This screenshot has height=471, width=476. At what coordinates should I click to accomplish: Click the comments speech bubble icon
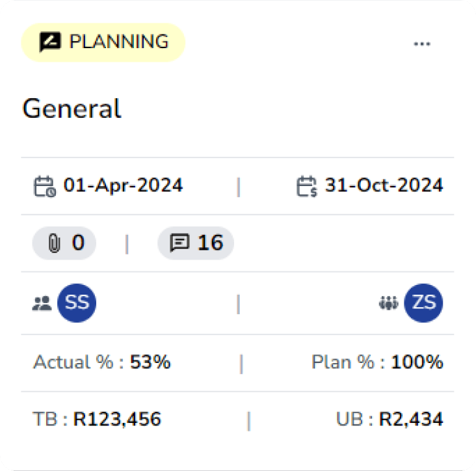pyautogui.click(x=178, y=243)
